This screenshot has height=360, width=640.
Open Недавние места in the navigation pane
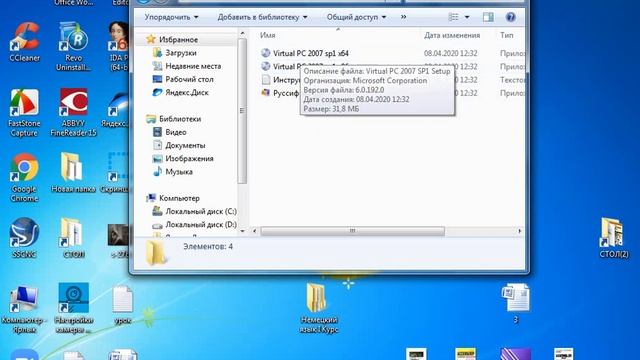pyautogui.click(x=193, y=66)
